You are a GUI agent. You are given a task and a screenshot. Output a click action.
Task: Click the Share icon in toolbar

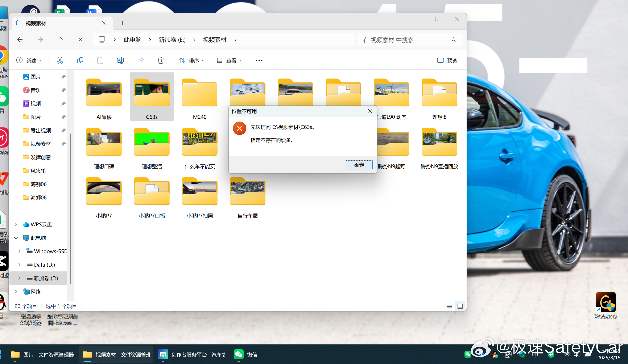(141, 60)
